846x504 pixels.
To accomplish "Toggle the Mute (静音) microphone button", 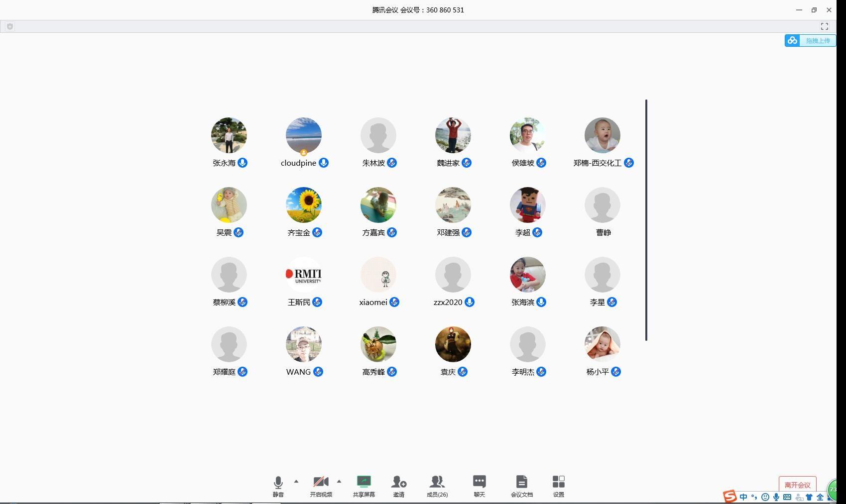I will [278, 482].
